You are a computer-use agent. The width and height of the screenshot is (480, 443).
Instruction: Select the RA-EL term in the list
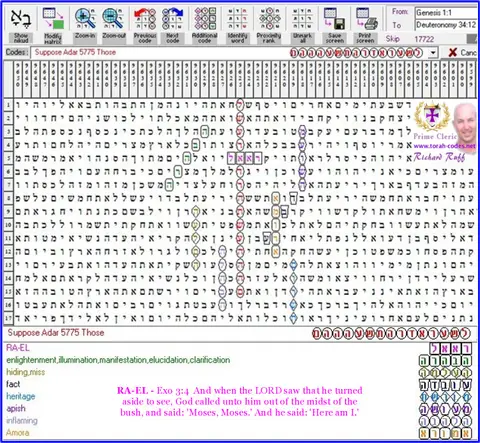[18, 348]
